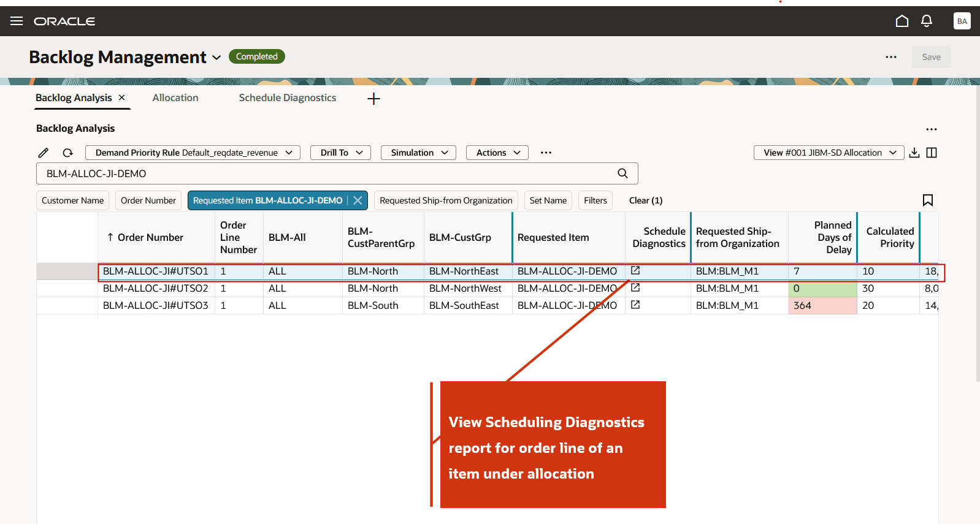Remove Requested Item filter chip with X

(358, 200)
